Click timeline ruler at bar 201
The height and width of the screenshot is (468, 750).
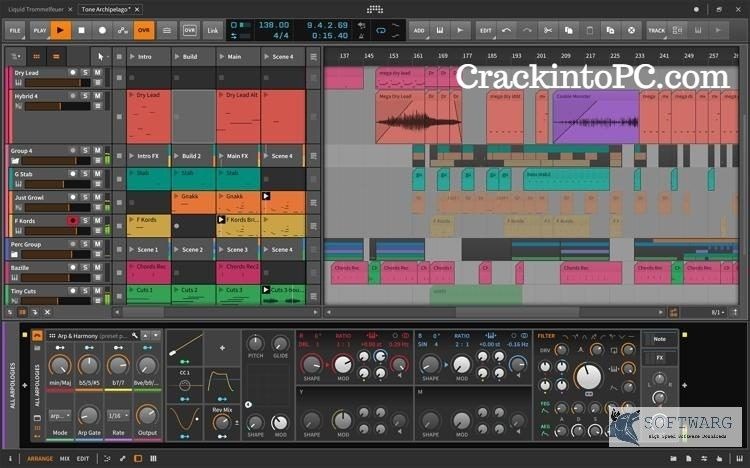[541, 56]
